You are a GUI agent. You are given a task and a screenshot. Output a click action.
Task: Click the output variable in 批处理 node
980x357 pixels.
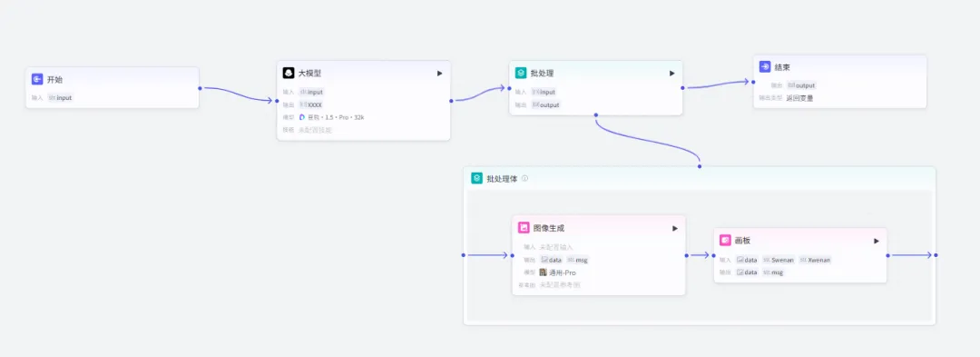click(x=545, y=105)
